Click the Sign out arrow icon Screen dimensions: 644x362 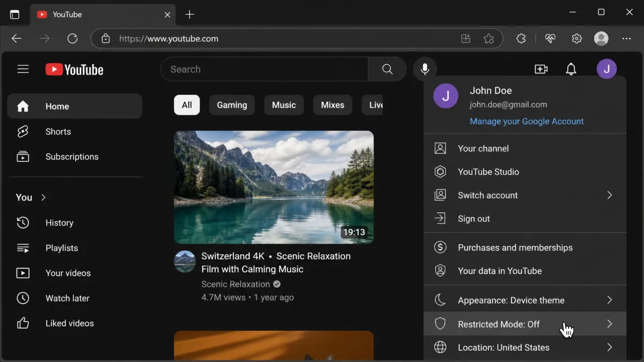440,218
